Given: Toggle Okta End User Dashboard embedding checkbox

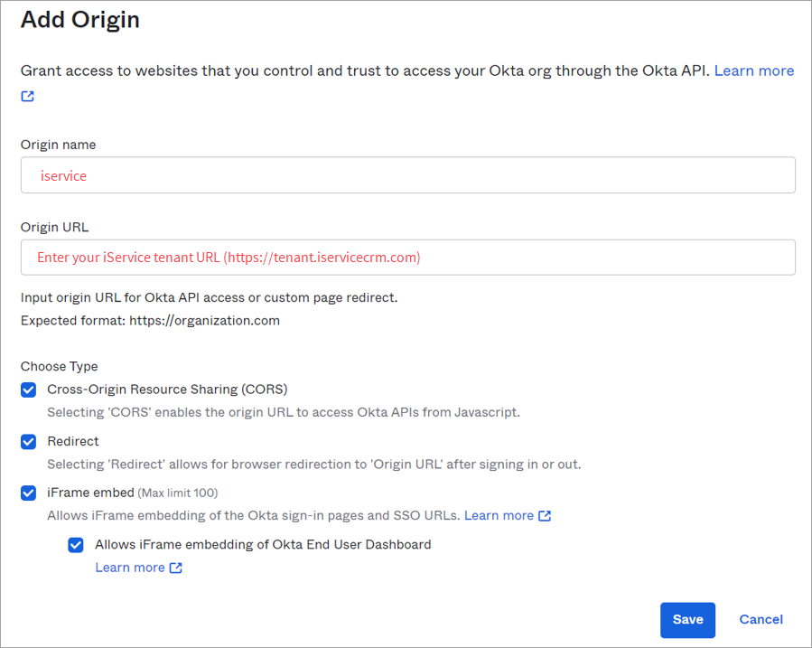Looking at the screenshot, I should point(76,545).
